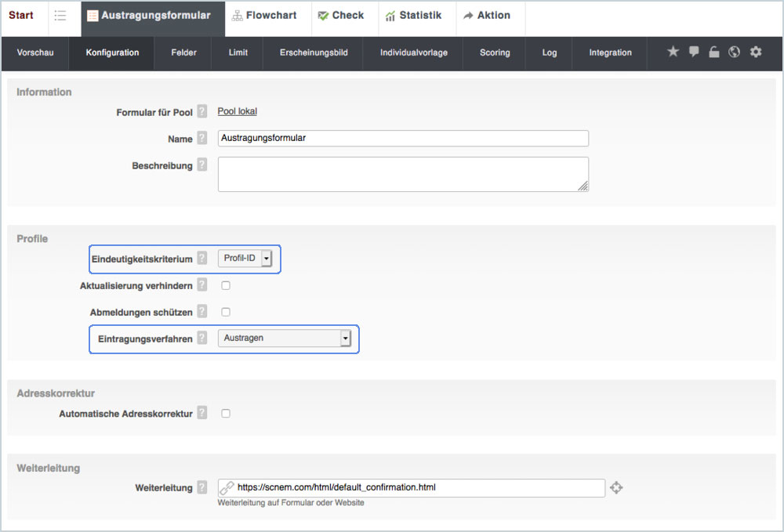This screenshot has width=784, height=532.
Task: Open the comments speech bubble icon
Action: tap(694, 52)
